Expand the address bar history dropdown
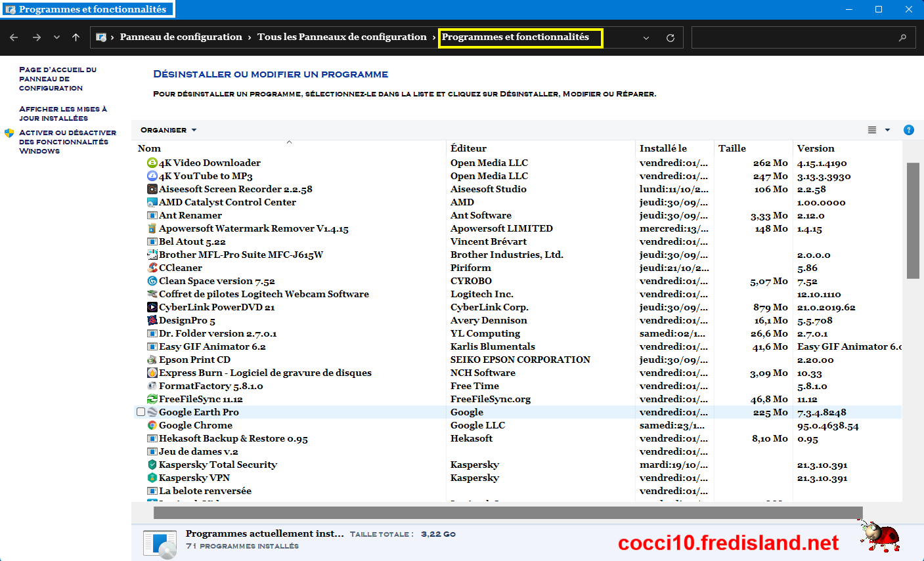The image size is (924, 561). pos(646,37)
